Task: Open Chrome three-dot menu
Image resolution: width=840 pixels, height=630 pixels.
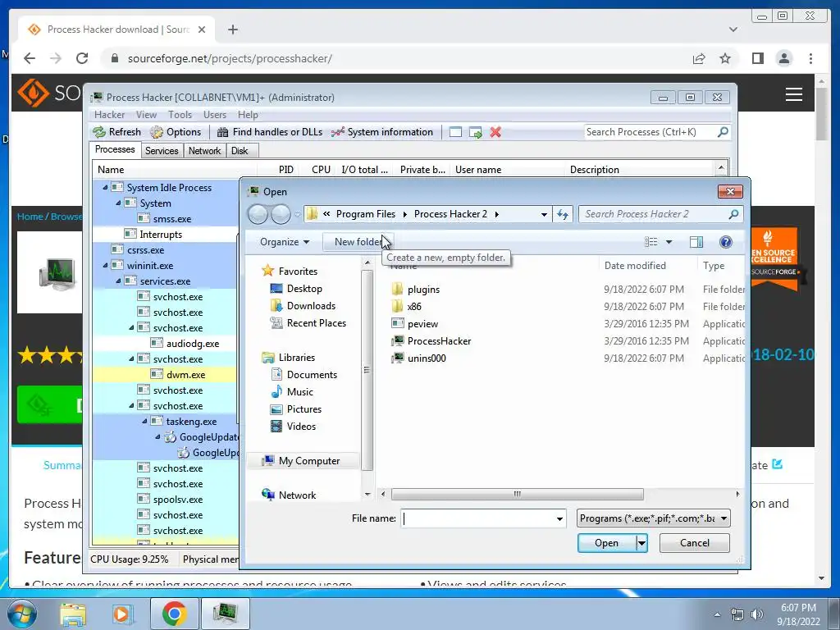Action: pyautogui.click(x=810, y=58)
